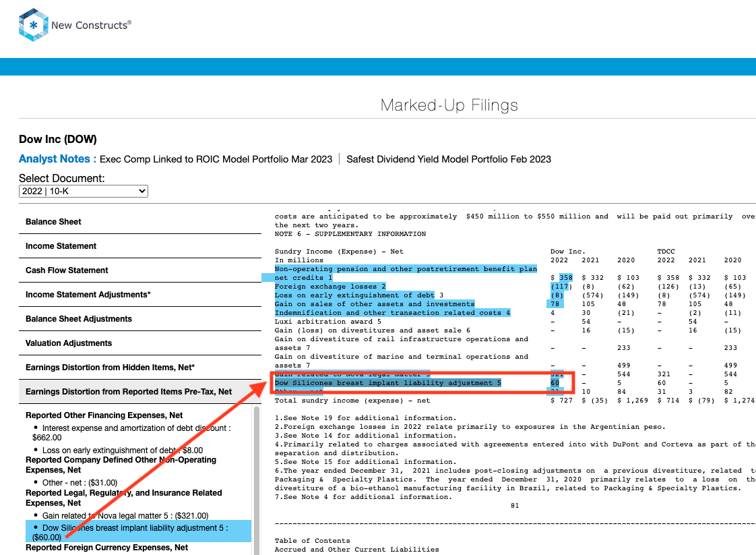This screenshot has width=756, height=555.
Task: Click filing line 'Dow Silicones breast implant liability adjustment 5'
Action: click(x=387, y=383)
